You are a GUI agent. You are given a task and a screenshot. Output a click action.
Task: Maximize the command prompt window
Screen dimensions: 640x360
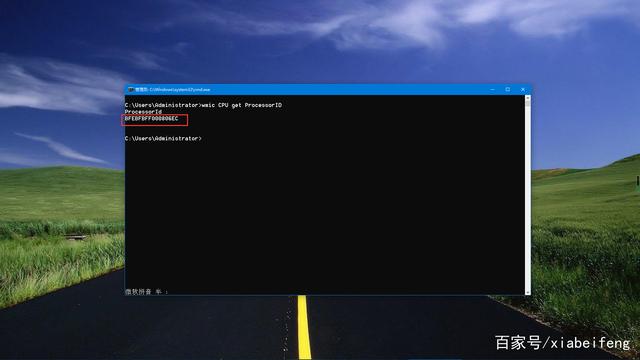pyautogui.click(x=508, y=89)
